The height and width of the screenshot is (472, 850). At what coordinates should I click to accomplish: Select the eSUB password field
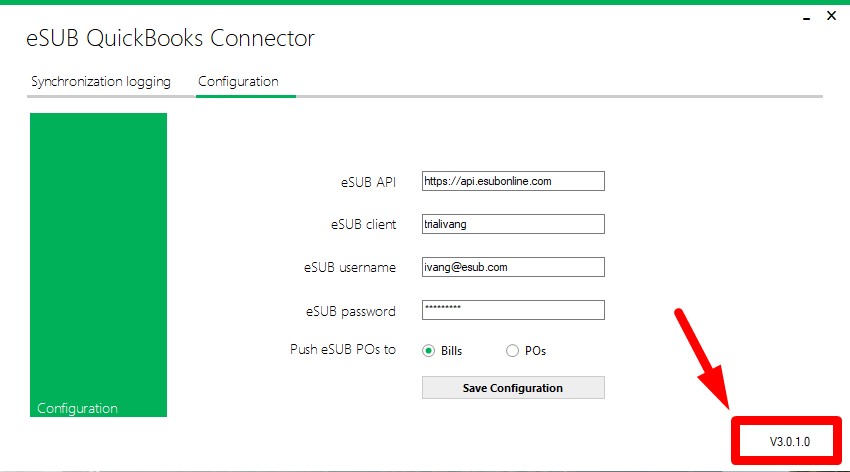click(x=513, y=310)
